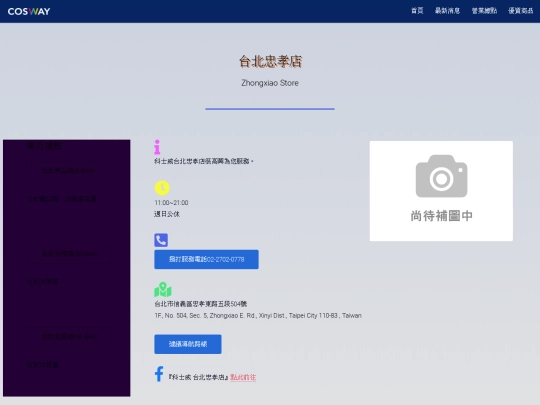This screenshot has width=540, height=405.
Task: Click the 週日公休 closed-day text
Action: tap(167, 214)
